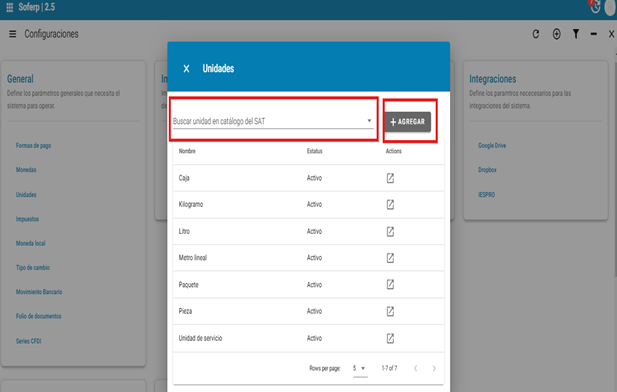The width and height of the screenshot is (617, 392).
Task: Select the Unidad de servicio name cell
Action: pos(200,338)
